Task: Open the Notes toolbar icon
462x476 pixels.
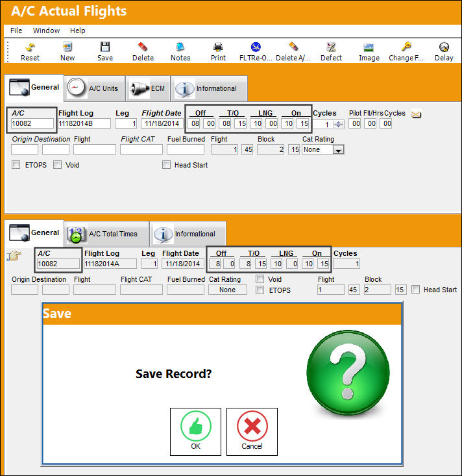Action: pyautogui.click(x=180, y=47)
